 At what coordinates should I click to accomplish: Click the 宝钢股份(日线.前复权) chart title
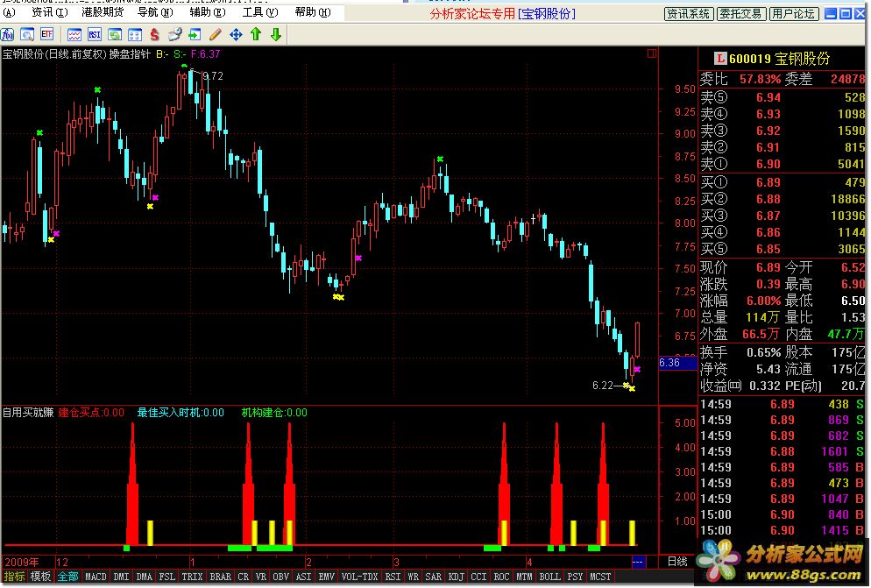(53, 54)
